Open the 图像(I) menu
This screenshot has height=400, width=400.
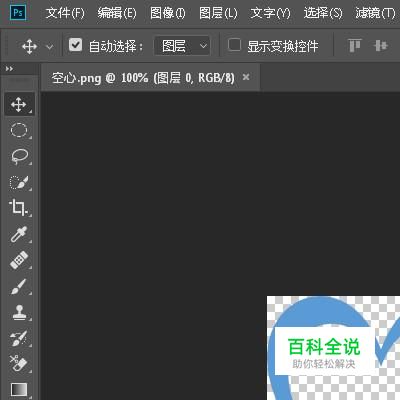click(x=168, y=13)
